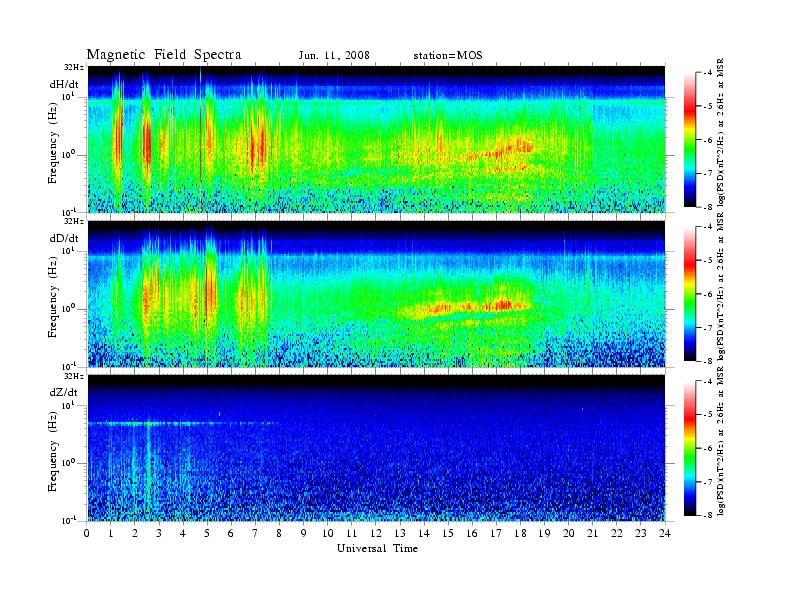Screen dimensions: 792x612
Task: Click the "-6" tick on the dD/dt color bar
Action: pyautogui.click(x=708, y=294)
